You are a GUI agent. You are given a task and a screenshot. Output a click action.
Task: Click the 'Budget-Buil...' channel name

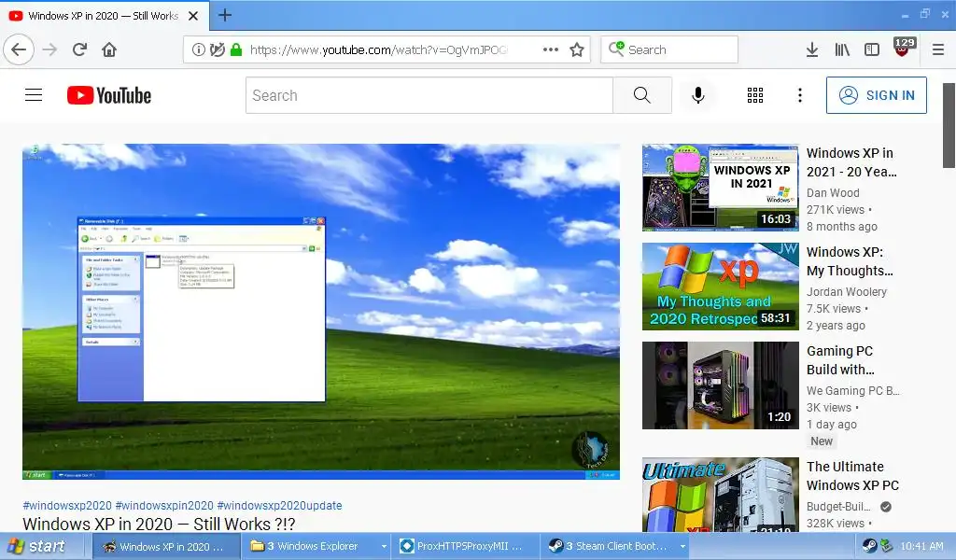click(838, 507)
